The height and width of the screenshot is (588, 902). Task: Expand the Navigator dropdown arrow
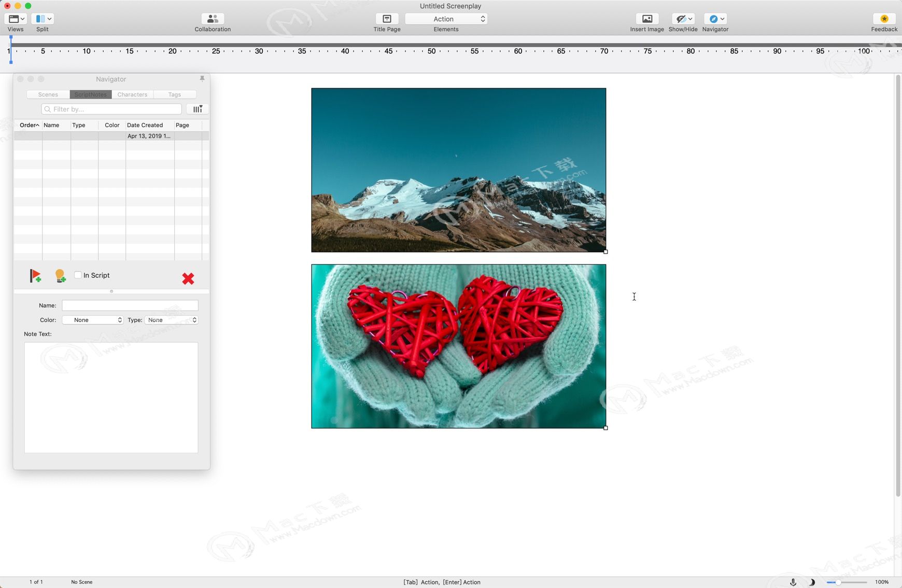click(722, 19)
